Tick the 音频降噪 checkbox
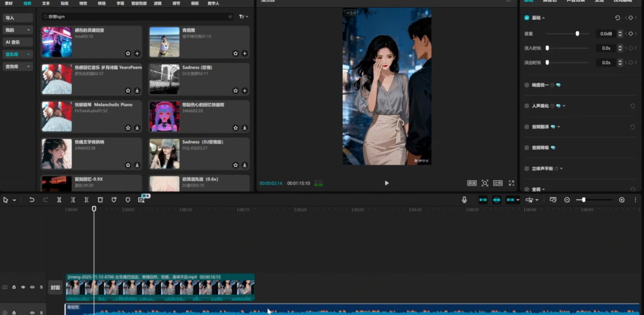Viewport: 644px width, 315px height. coord(527,147)
